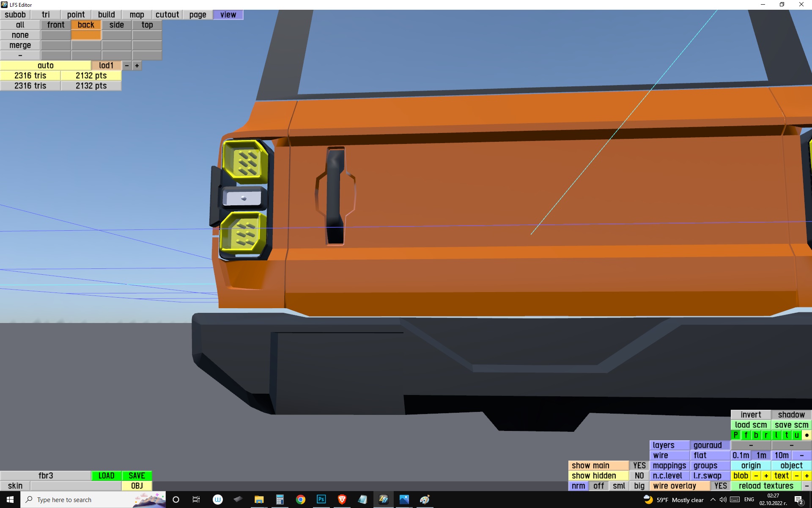Image resolution: width=812 pixels, height=508 pixels.
Task: Open the map tab
Action: point(137,15)
